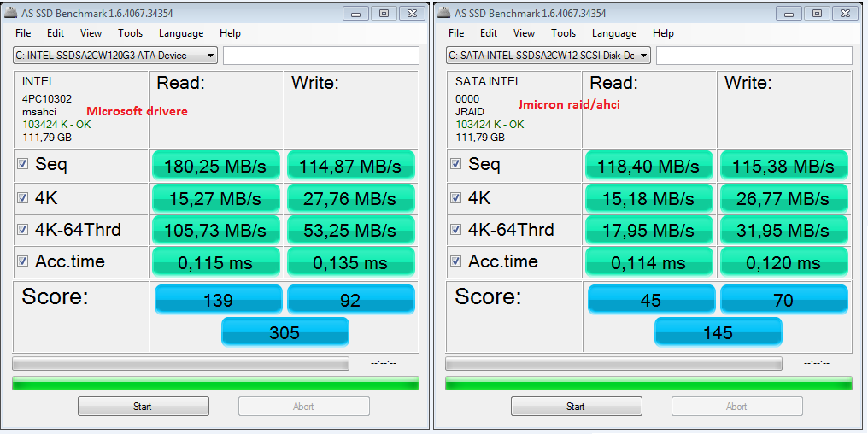Click the 27,76 MB/s 4K write result
Image resolution: width=868 pixels, height=434 pixels.
351,198
